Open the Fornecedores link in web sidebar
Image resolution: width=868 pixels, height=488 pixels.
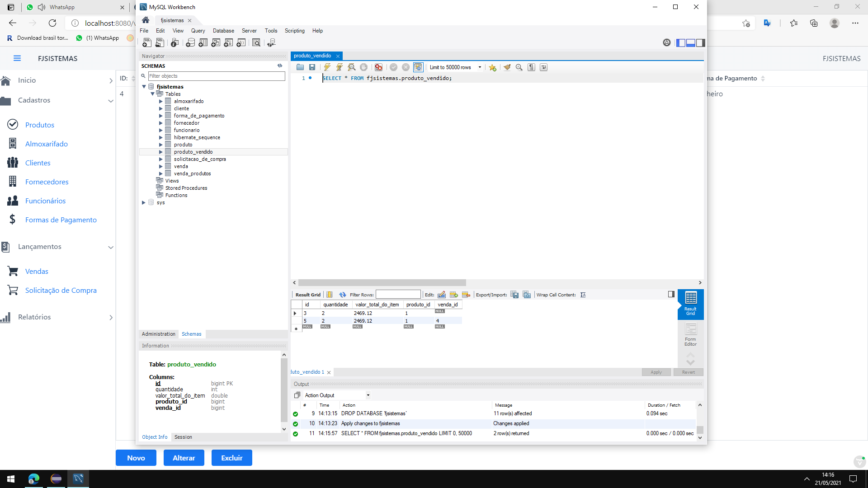coord(47,182)
